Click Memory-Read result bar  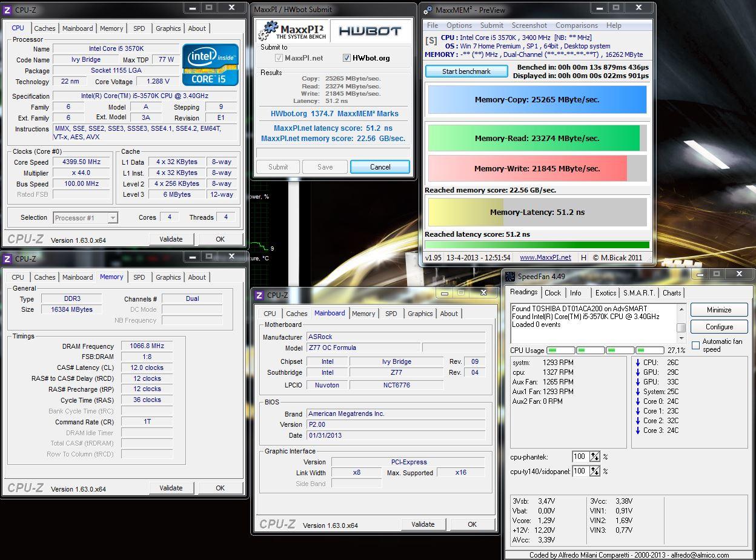(537, 138)
